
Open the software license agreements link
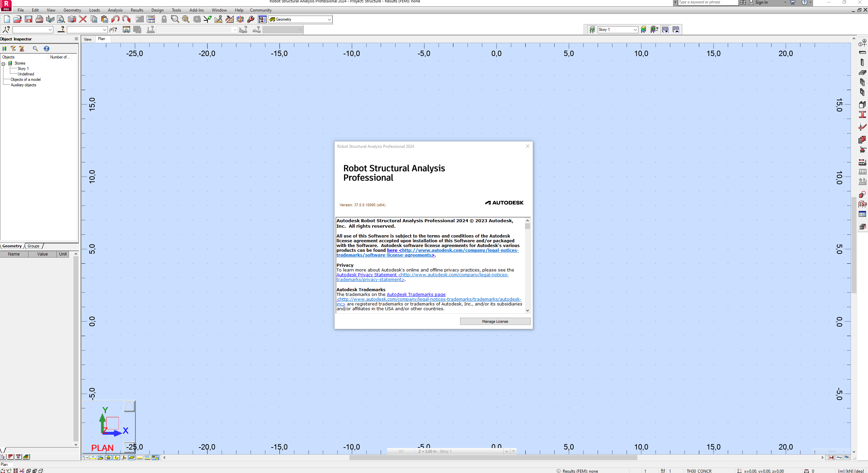coord(428,252)
